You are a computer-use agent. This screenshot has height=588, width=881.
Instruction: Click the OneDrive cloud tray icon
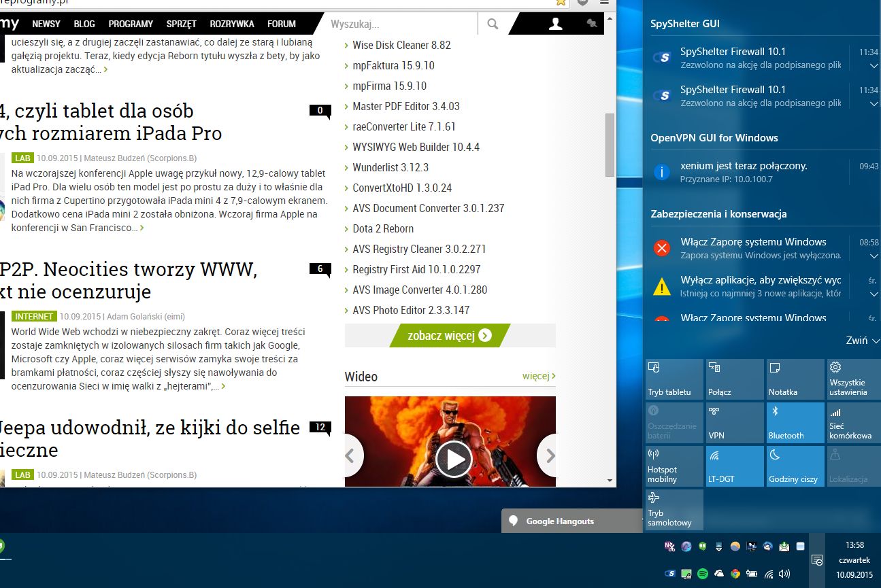(719, 573)
